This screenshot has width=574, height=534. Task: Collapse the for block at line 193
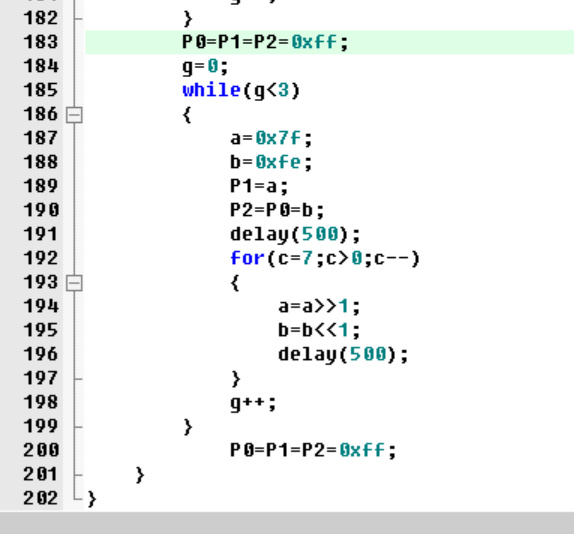[74, 283]
